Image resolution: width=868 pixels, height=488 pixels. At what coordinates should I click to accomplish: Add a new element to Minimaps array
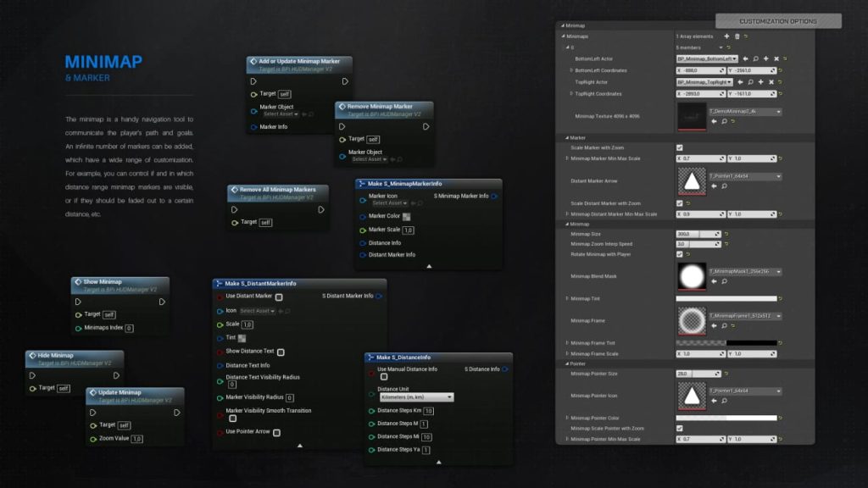[x=726, y=36]
